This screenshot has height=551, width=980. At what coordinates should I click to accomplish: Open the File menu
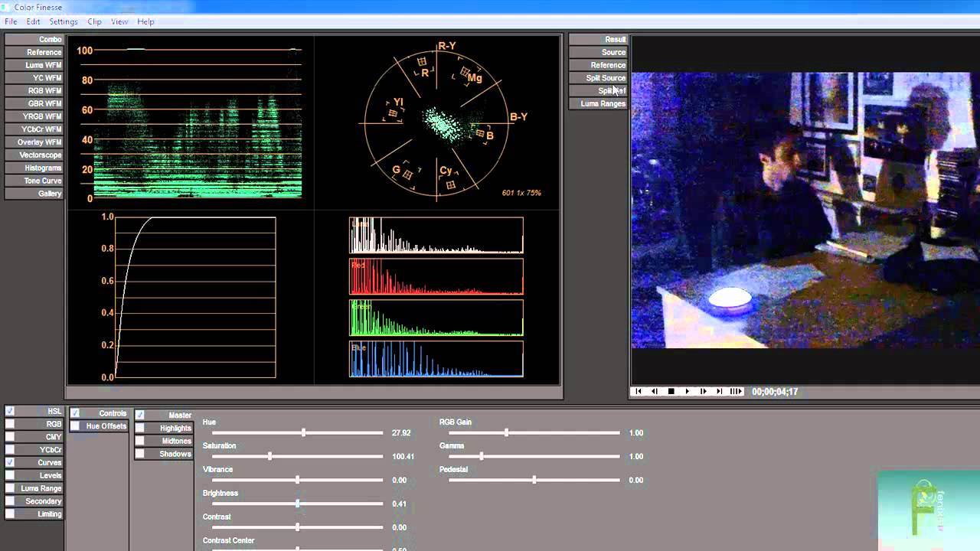coord(11,21)
